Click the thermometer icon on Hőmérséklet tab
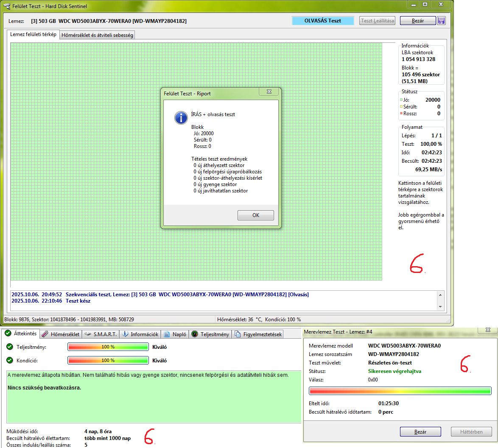This screenshot has height=448, width=498. (x=45, y=334)
